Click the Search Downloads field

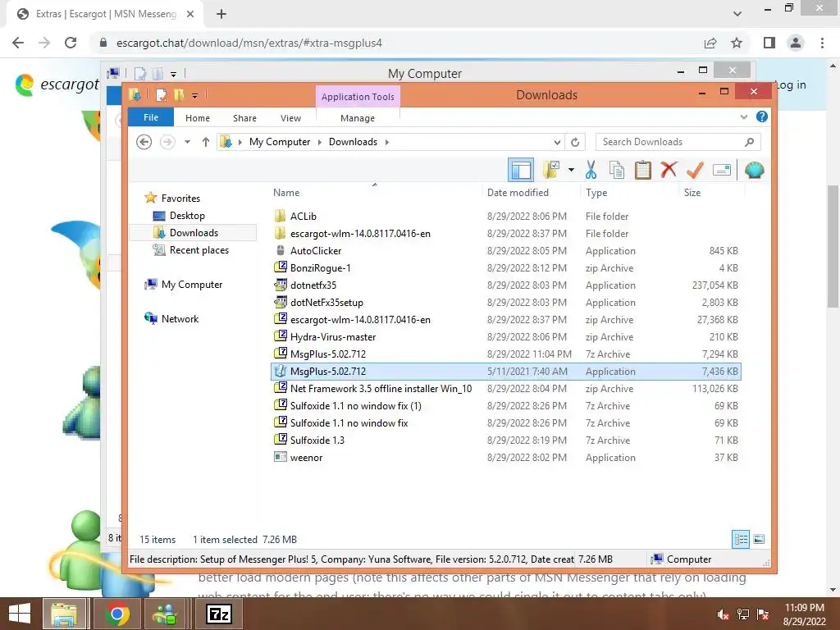tap(678, 142)
